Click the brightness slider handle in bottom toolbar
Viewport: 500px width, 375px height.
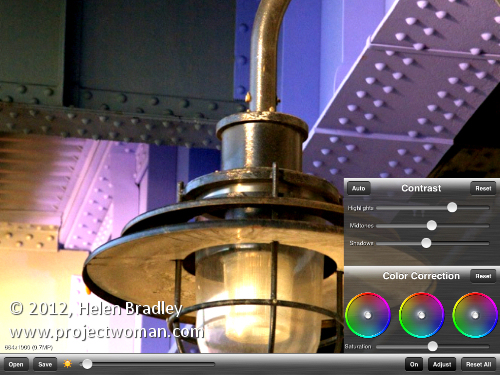click(x=87, y=364)
